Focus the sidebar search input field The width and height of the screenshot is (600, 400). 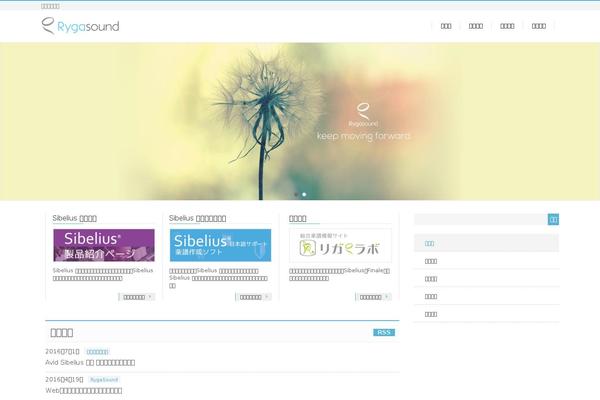coord(481,219)
